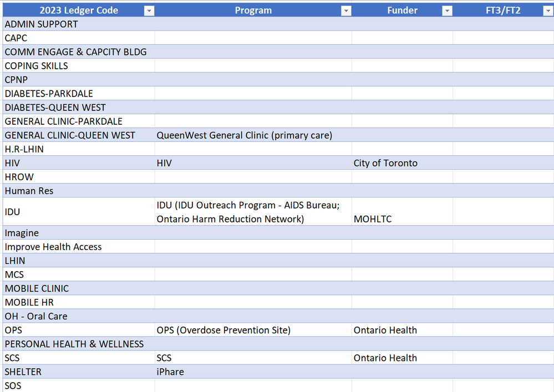
Task: Select the MOHLTC funder cell
Action: 403,212
